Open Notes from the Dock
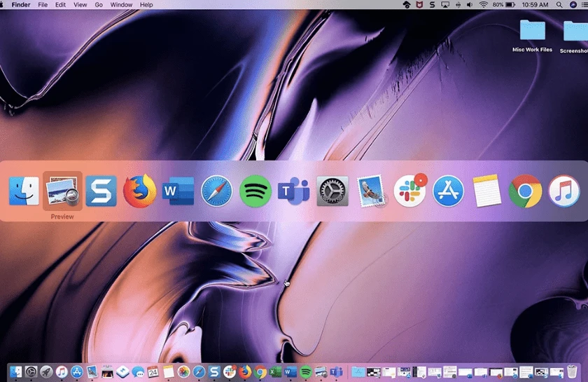Screen dimensions: 588x382 point(169,372)
